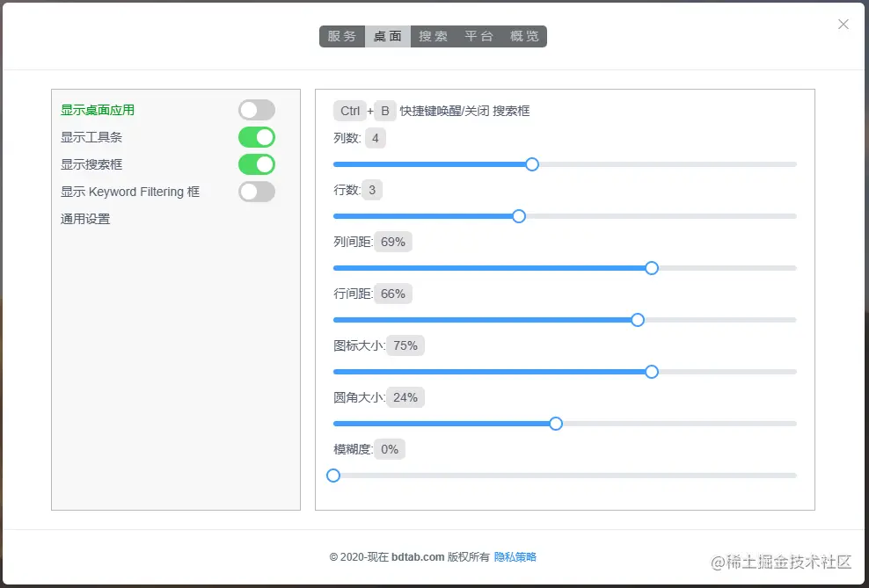Open the 搜索 tab
This screenshot has height=588, width=869.
pos(434,36)
